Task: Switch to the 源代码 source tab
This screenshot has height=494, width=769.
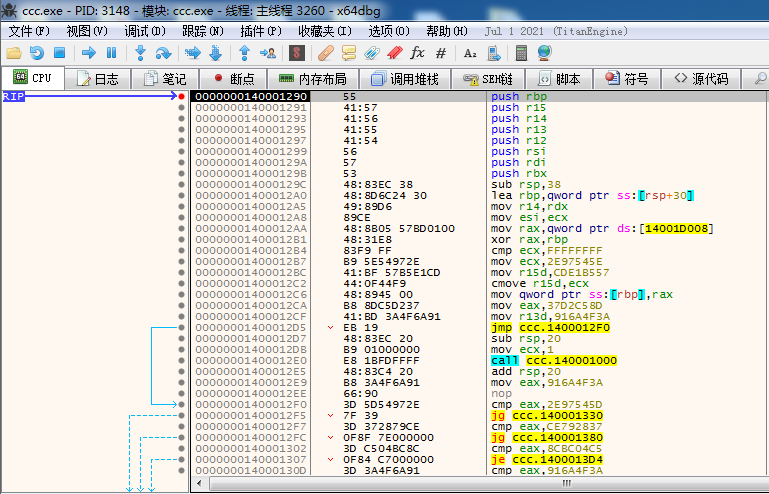Action: pos(701,79)
